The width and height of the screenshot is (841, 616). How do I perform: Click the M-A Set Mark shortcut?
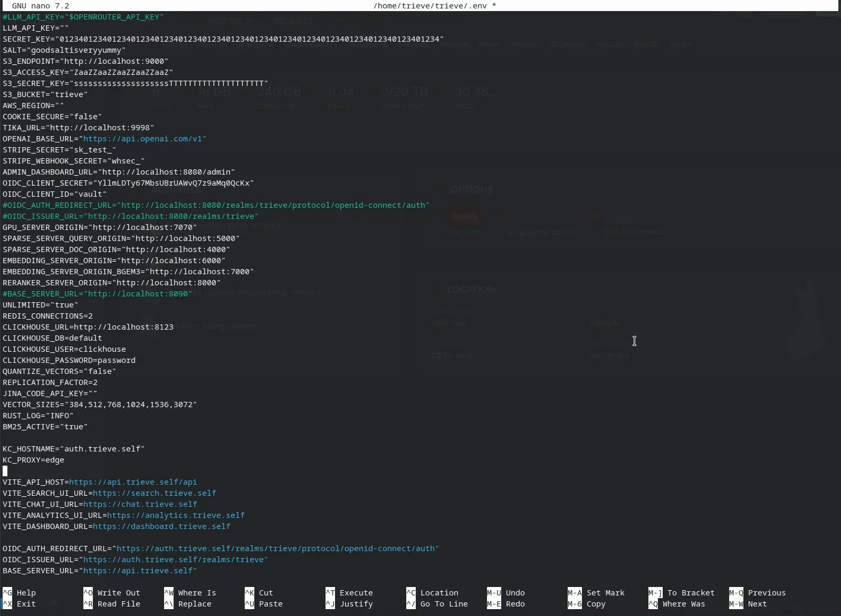pos(596,593)
